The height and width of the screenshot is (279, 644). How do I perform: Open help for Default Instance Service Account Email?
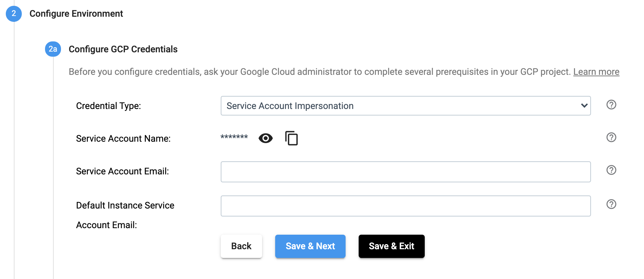tap(611, 204)
